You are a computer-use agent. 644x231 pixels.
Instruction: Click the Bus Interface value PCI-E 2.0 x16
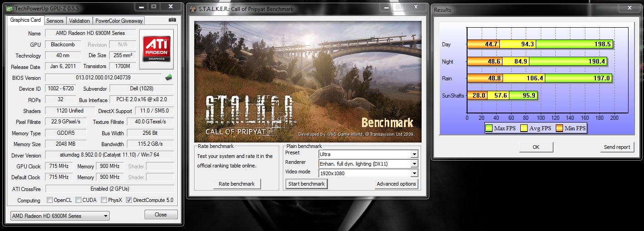pyautogui.click(x=141, y=99)
